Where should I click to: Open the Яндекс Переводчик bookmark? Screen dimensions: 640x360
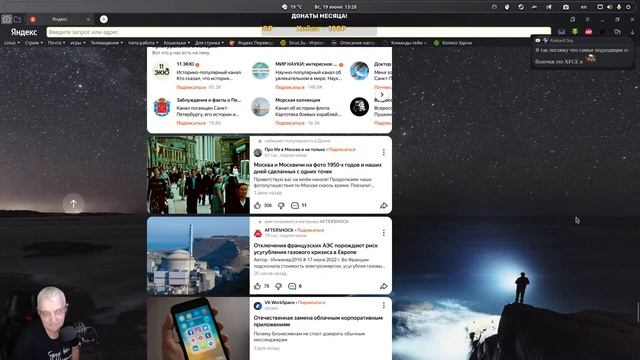(x=251, y=42)
